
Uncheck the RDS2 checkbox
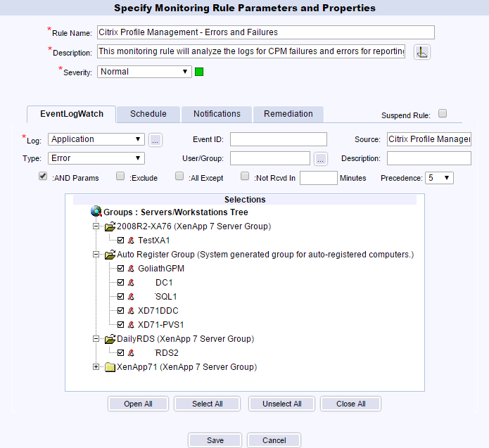click(x=121, y=353)
